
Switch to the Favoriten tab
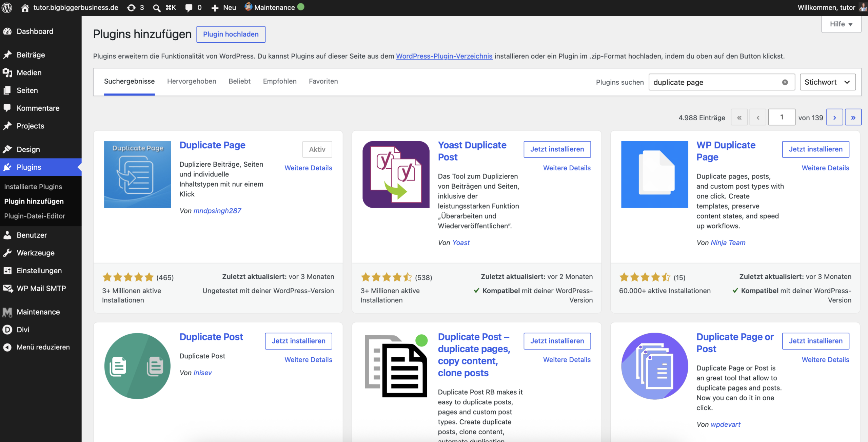(323, 81)
